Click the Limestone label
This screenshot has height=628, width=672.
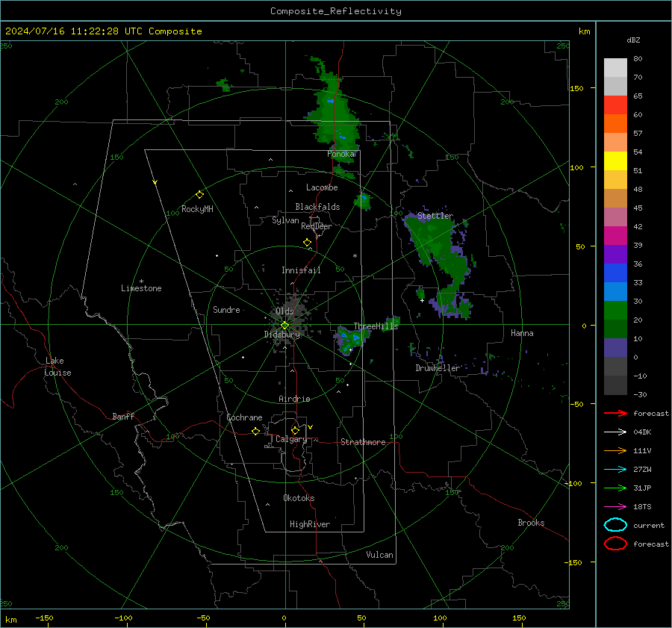(x=141, y=288)
